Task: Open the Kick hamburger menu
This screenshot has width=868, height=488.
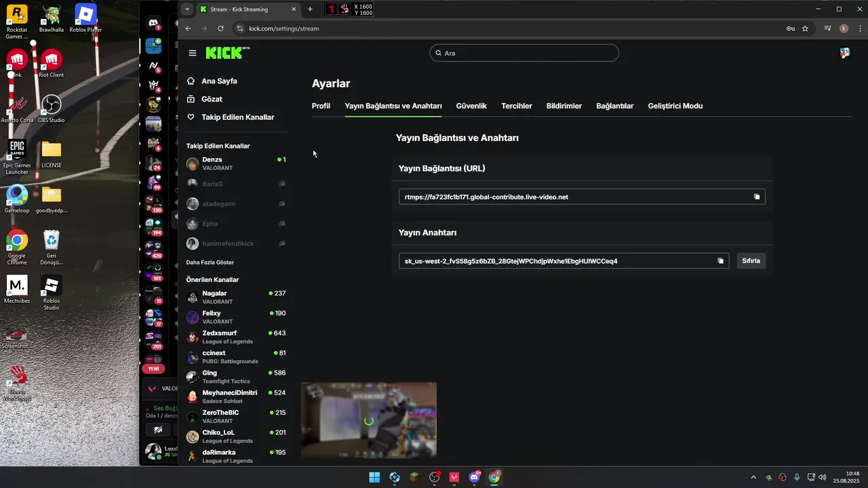Action: [x=193, y=53]
